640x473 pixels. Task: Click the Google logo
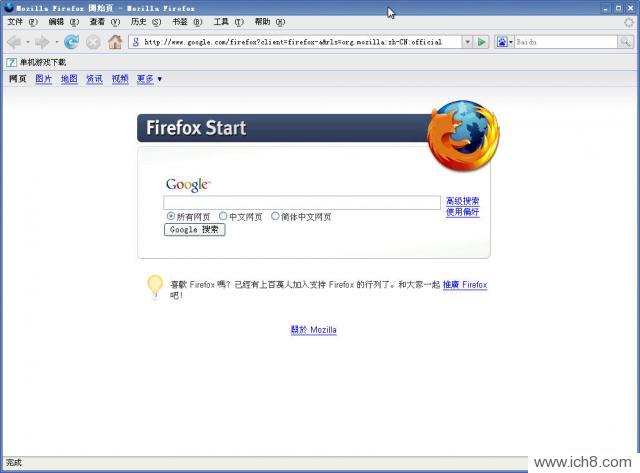click(x=188, y=184)
